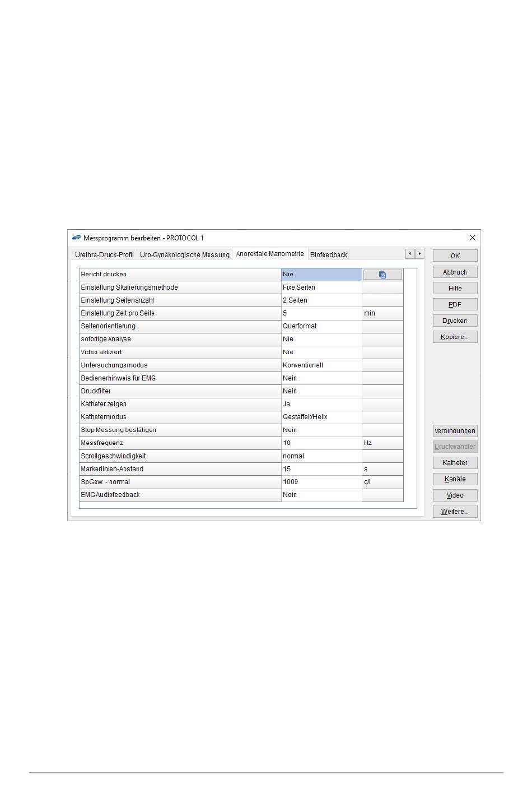Click the Abbruch button
This screenshot has width=532, height=789.
pyautogui.click(x=455, y=272)
